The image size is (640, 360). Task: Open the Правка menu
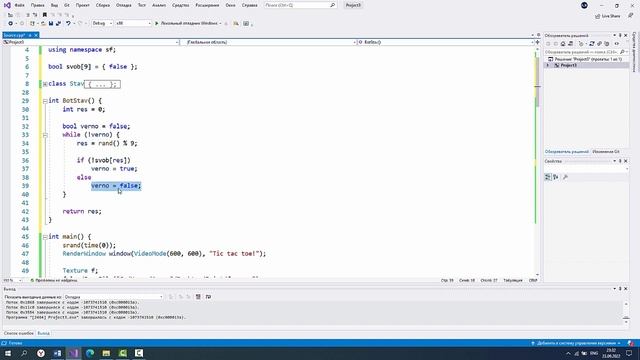click(38, 5)
